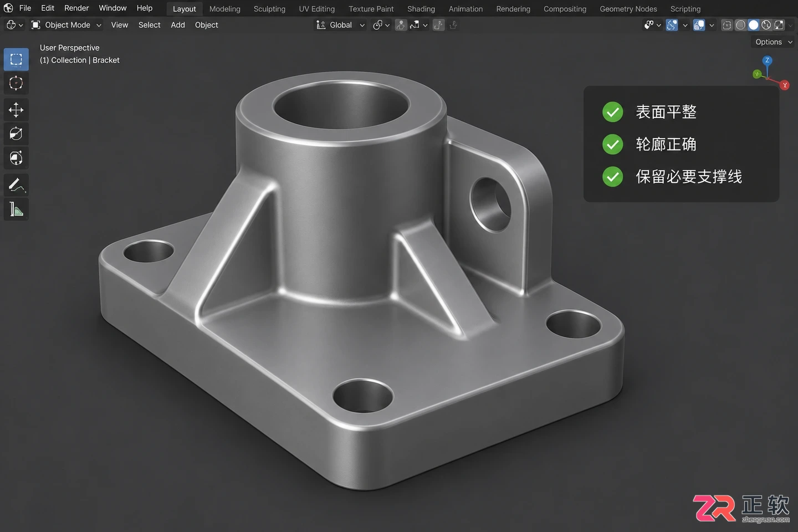
Task: Switch to the Rendering workspace tab
Action: pyautogui.click(x=513, y=9)
